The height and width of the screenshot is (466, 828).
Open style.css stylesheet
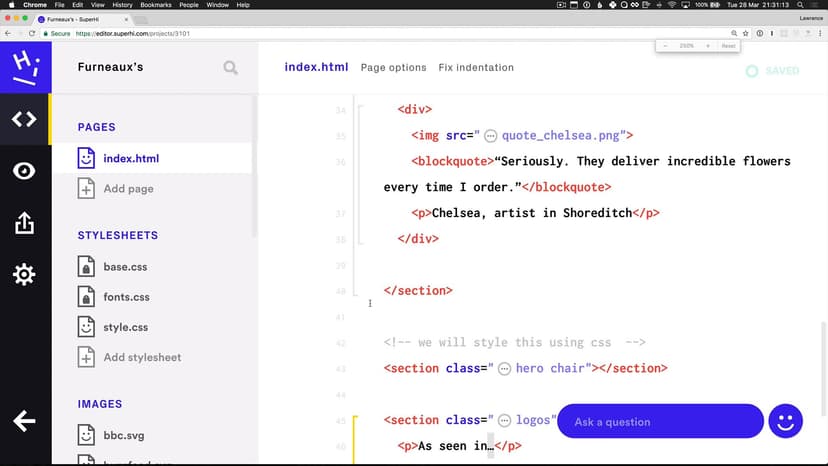pos(125,327)
